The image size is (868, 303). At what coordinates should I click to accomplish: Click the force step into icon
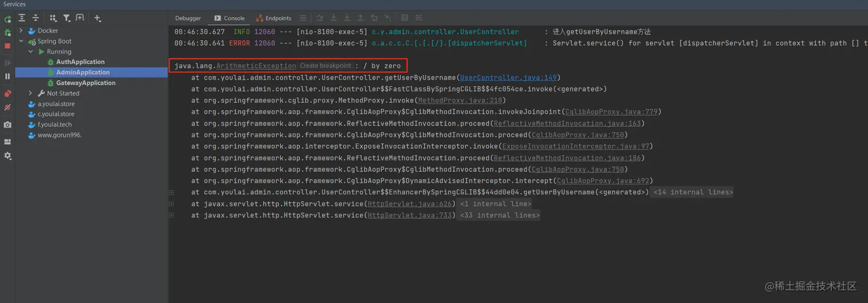coord(347,18)
